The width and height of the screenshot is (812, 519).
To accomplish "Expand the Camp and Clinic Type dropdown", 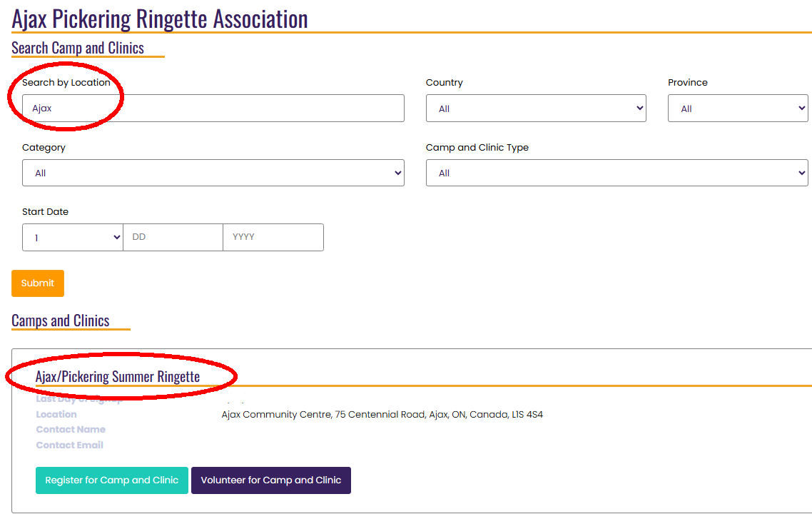I will (x=616, y=173).
